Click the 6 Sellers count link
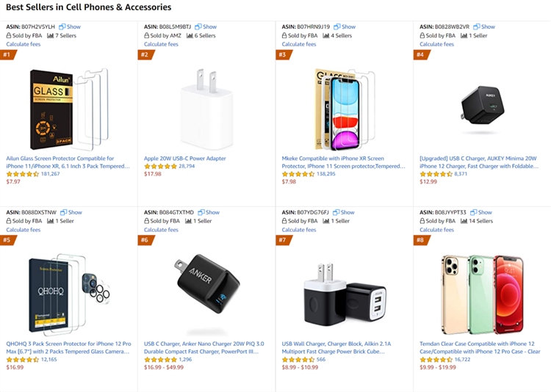The image size is (551, 392). pos(205,35)
